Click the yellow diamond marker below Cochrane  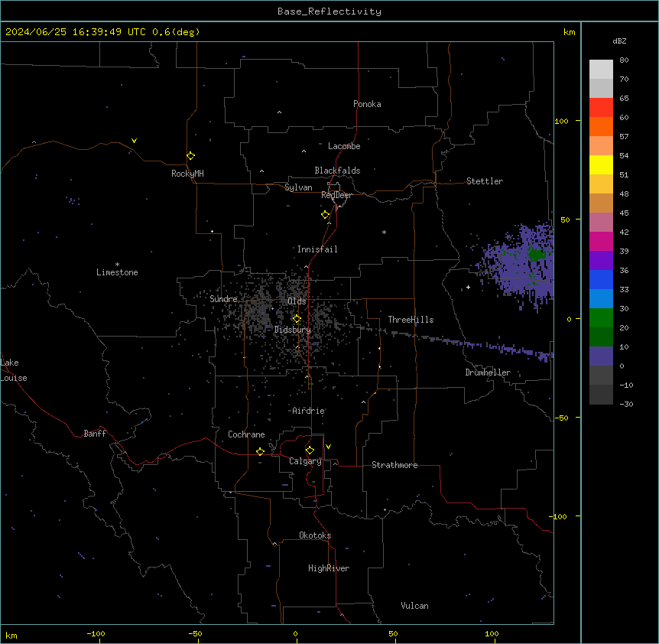pyautogui.click(x=260, y=451)
